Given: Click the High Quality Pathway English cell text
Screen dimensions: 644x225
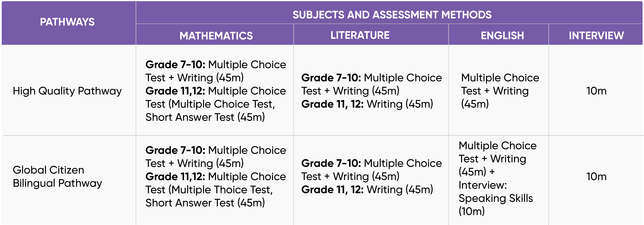Looking at the screenshot, I should tap(500, 91).
